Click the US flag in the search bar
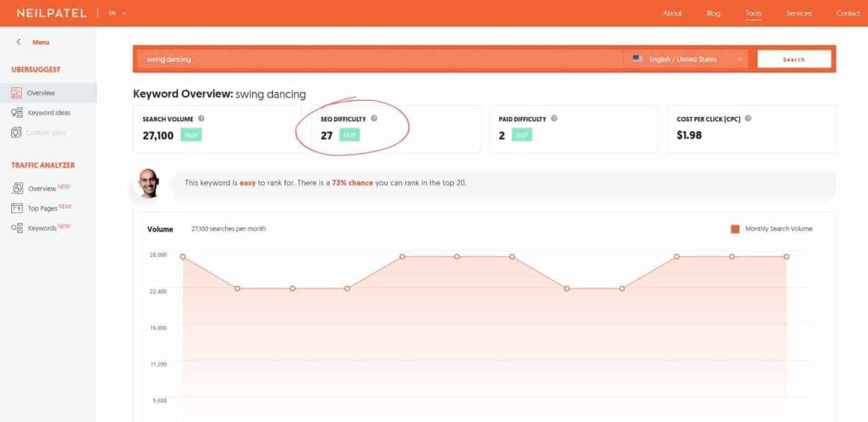 coord(637,59)
